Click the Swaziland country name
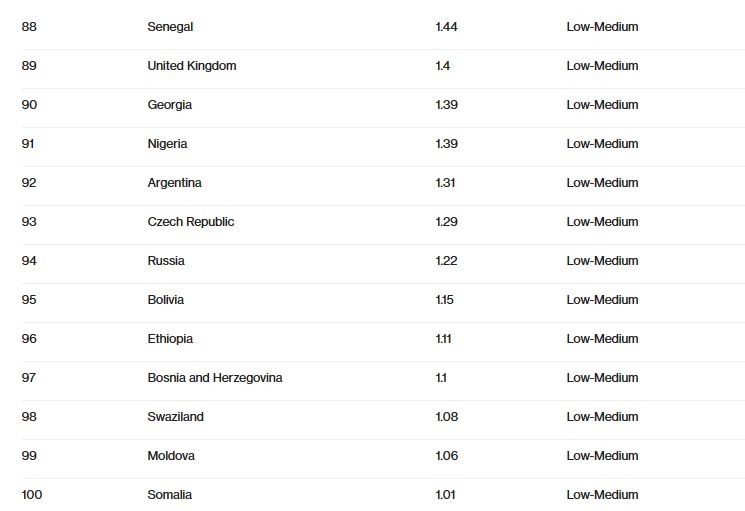745x511 pixels. tap(175, 417)
